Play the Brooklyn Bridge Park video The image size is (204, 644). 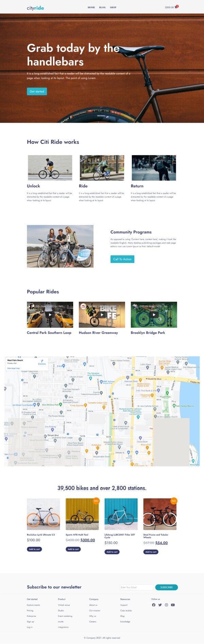[x=154, y=315]
